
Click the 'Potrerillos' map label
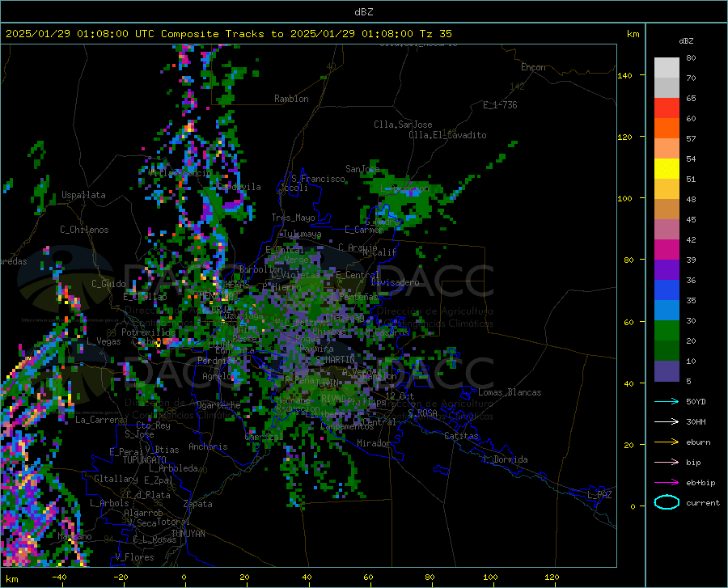148,332
